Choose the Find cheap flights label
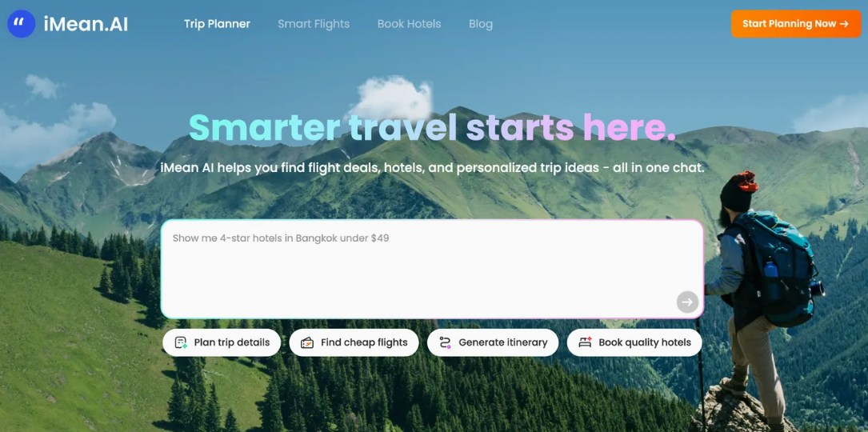868x432 pixels. pyautogui.click(x=364, y=342)
